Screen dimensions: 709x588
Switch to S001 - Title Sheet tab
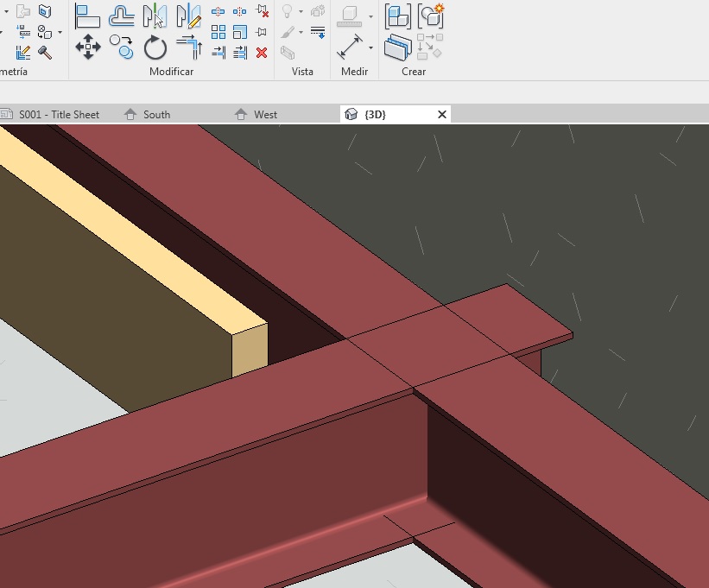click(58, 114)
